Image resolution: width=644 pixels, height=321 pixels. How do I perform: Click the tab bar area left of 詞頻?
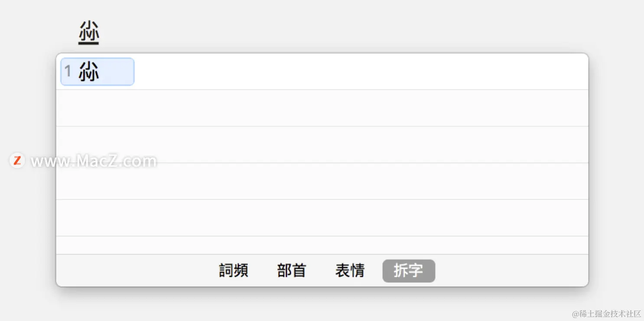137,271
